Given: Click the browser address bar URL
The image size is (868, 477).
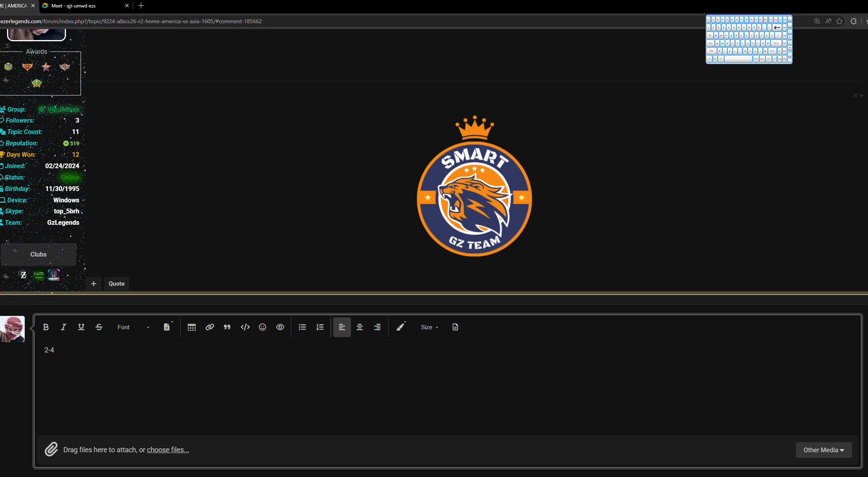Looking at the screenshot, I should click(131, 21).
